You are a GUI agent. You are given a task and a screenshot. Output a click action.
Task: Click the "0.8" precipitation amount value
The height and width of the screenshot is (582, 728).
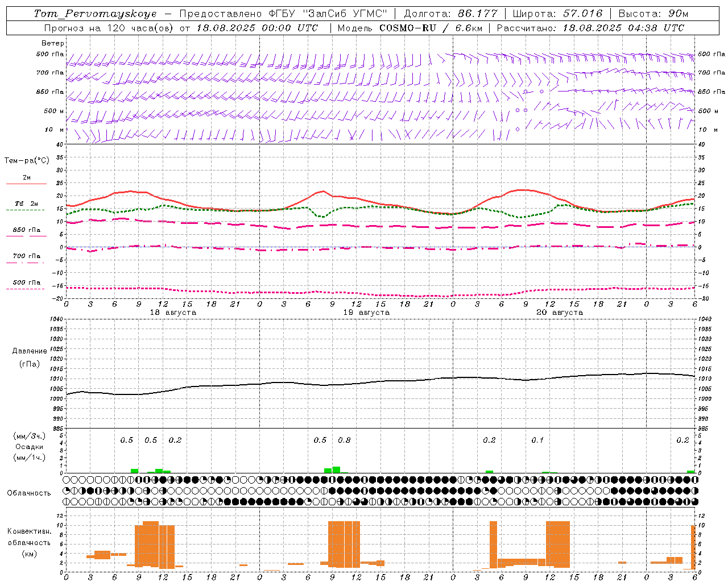[344, 440]
